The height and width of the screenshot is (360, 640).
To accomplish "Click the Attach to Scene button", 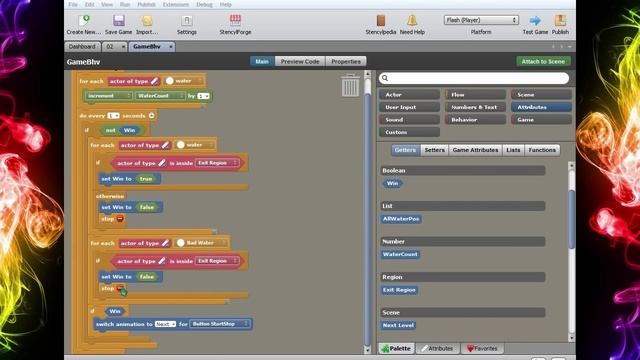I will click(543, 61).
